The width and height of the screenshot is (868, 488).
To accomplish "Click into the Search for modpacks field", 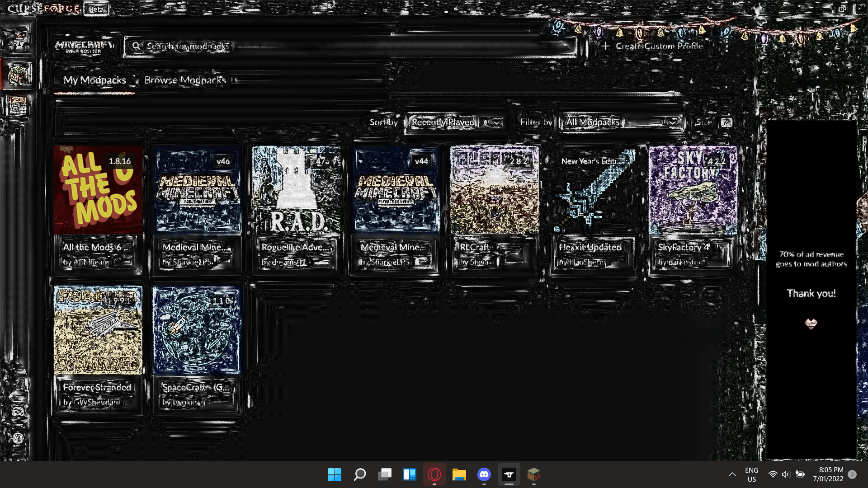I will click(350, 46).
